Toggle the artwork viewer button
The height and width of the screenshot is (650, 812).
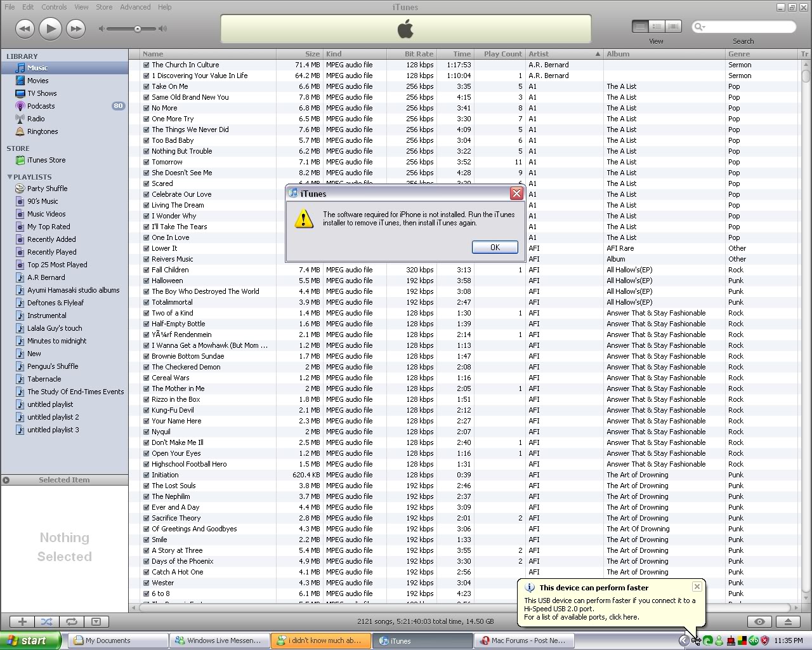96,622
